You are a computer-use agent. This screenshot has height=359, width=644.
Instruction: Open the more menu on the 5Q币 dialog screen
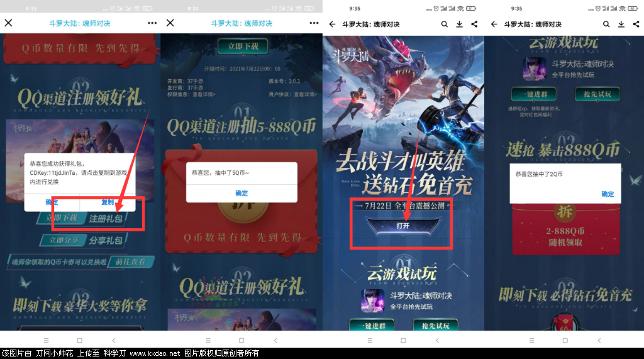314,23
